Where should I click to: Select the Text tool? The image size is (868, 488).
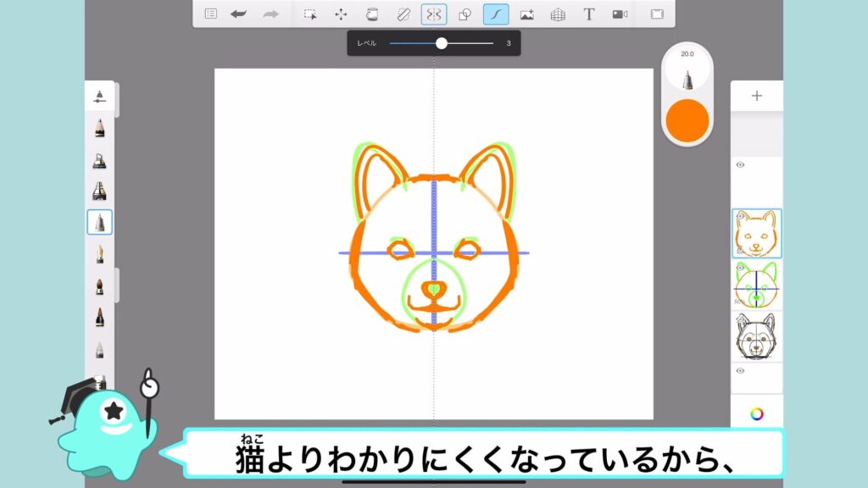coord(589,14)
